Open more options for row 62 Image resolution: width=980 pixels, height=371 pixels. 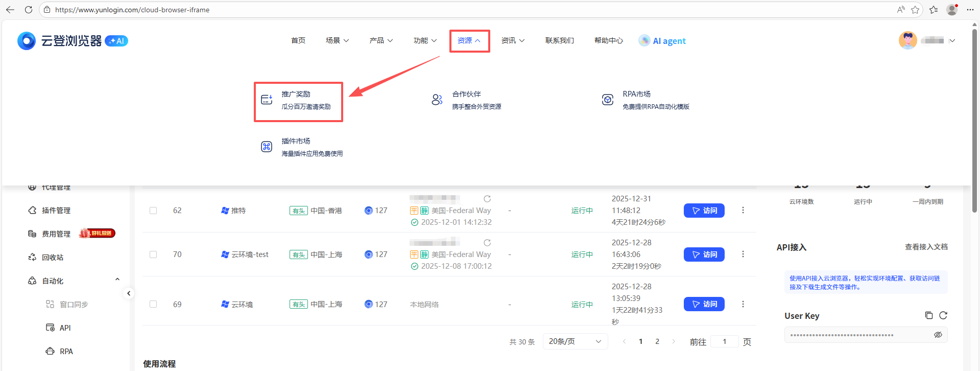click(x=743, y=211)
